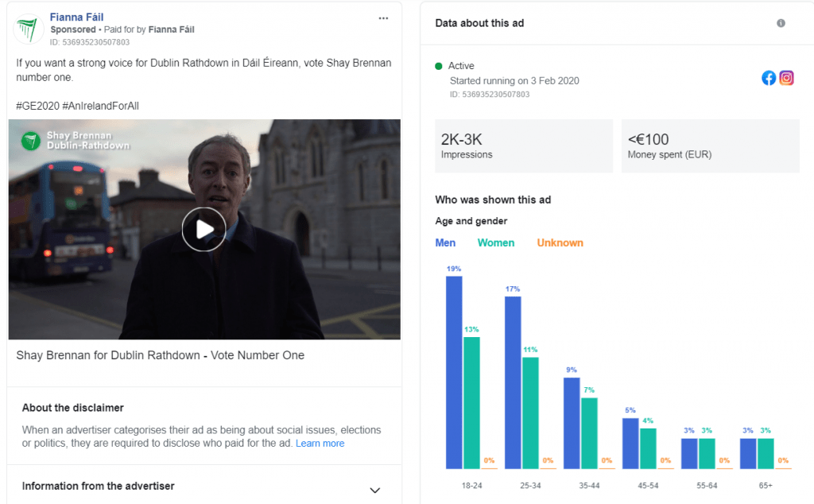The image size is (814, 504).
Task: Click the info icon in Data about this ad
Action: click(x=781, y=23)
